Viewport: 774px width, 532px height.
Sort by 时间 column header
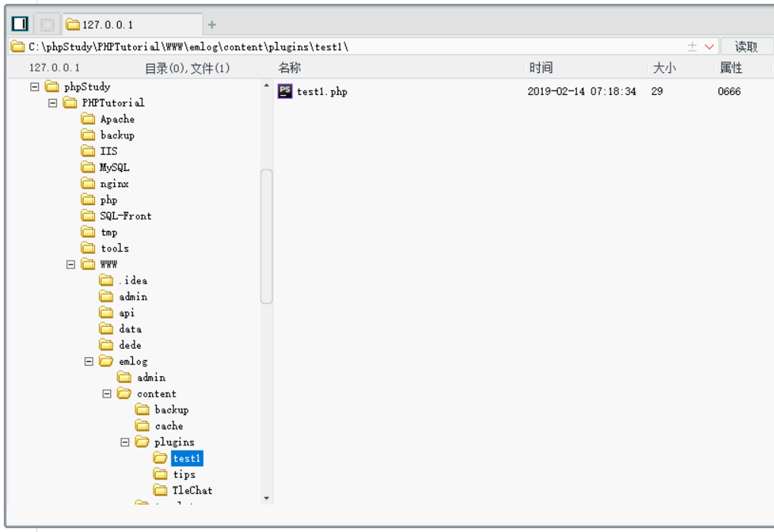point(541,68)
